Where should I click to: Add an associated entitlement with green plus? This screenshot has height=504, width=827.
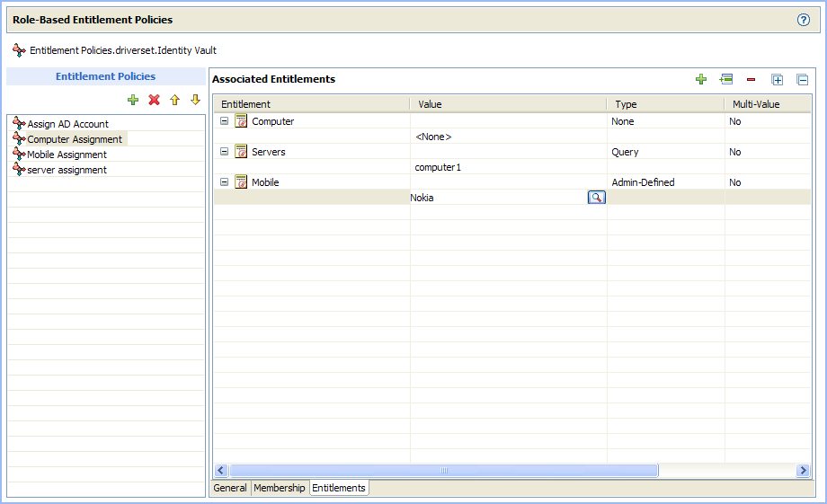(701, 79)
